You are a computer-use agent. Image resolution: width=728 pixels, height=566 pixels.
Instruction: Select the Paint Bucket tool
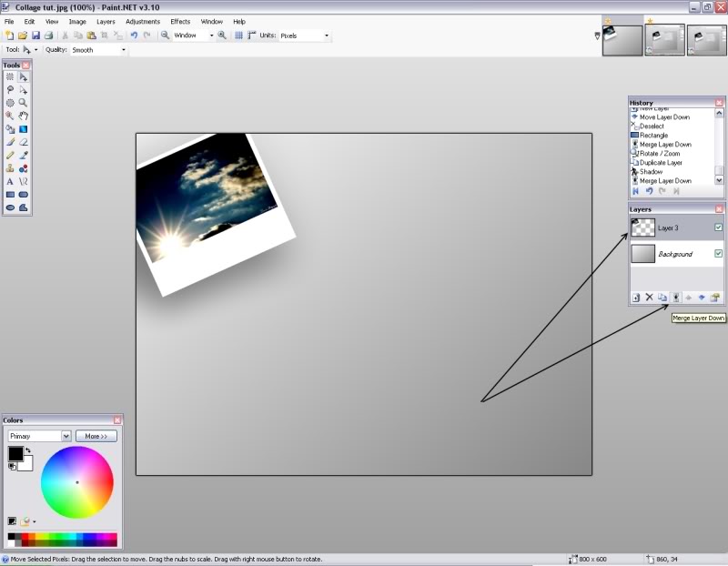10,129
